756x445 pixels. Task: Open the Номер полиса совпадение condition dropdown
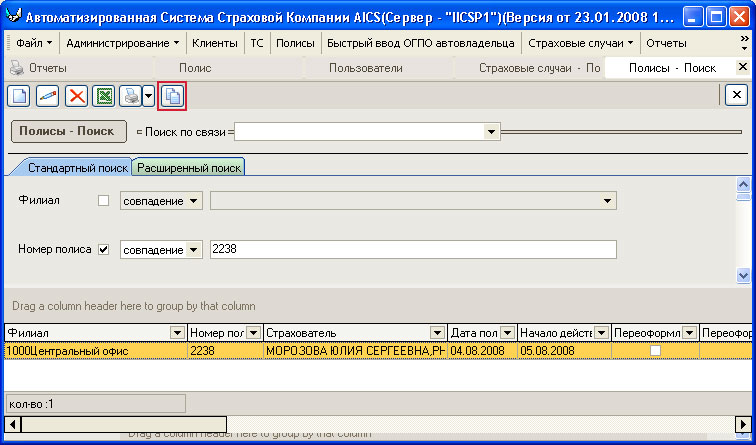coord(193,249)
